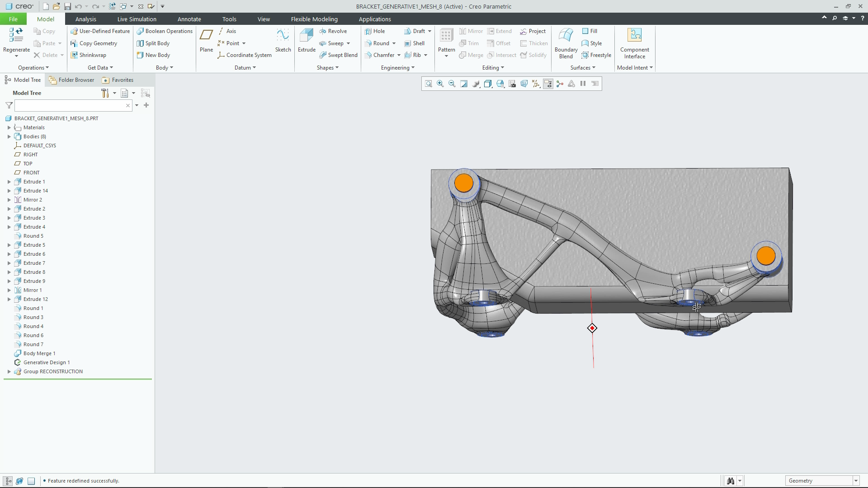The image size is (868, 488).
Task: Toggle the model tree filter funnel icon
Action: point(9,105)
